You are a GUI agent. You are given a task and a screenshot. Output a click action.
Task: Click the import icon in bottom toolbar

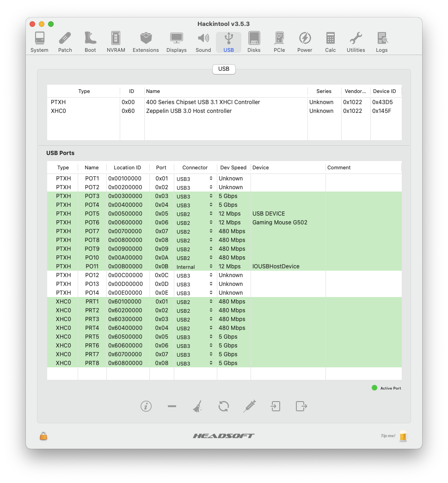[276, 406]
